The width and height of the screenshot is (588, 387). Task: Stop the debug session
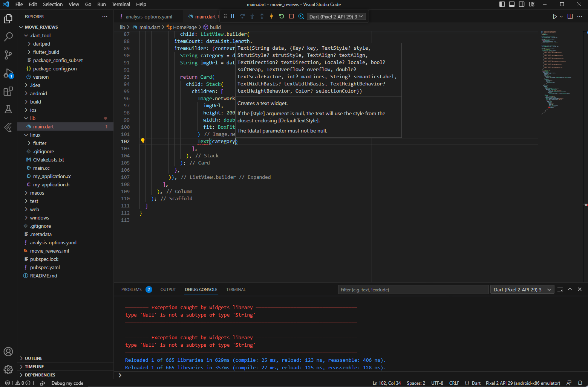[x=291, y=16]
